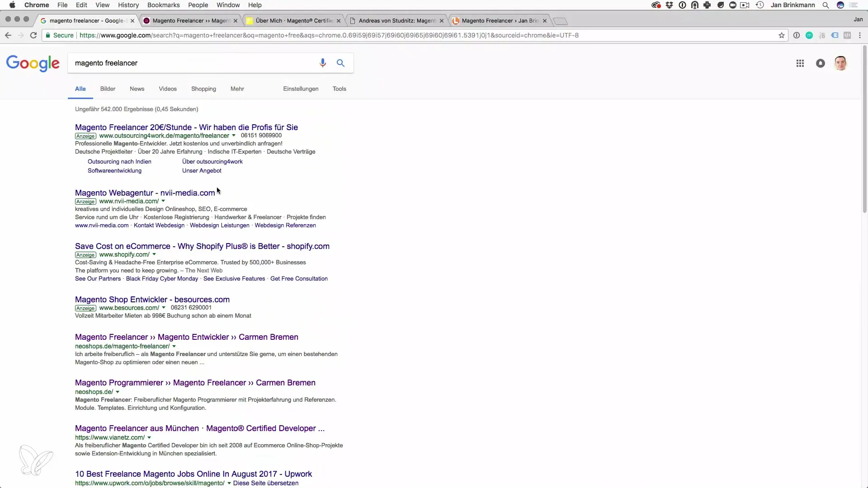Image resolution: width=868 pixels, height=488 pixels.
Task: Reload the current page
Action: coord(33,35)
